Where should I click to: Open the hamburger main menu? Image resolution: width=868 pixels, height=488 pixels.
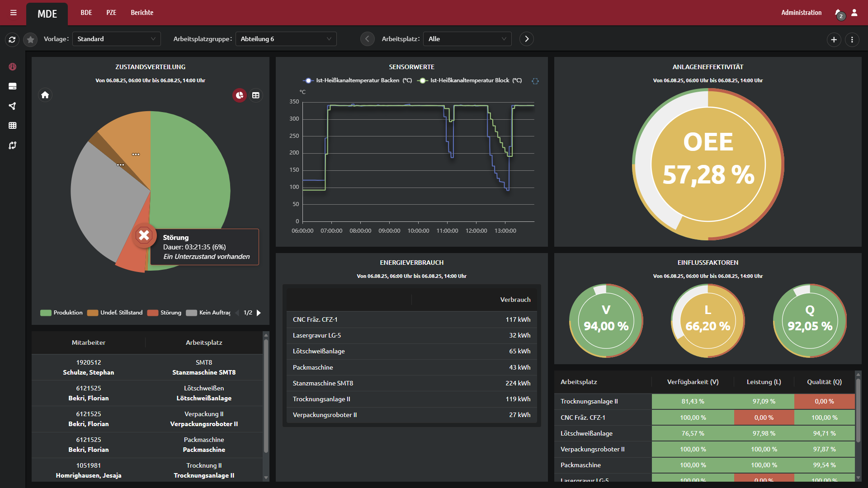tap(14, 13)
